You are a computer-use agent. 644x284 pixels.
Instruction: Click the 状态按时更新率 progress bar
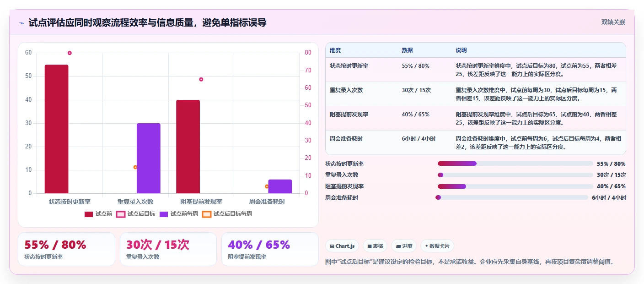(x=515, y=164)
